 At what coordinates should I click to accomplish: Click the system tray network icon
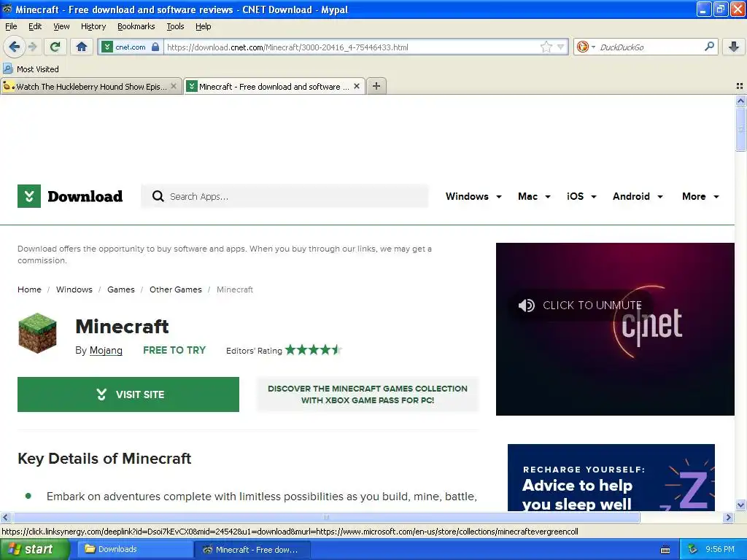(x=693, y=550)
